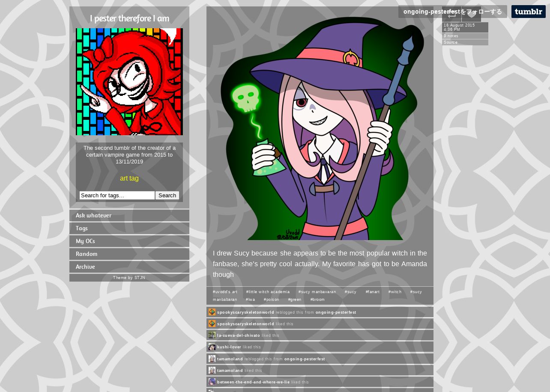Open the 'art tag' link
Viewport: 550px width, 392px height.
click(129, 178)
